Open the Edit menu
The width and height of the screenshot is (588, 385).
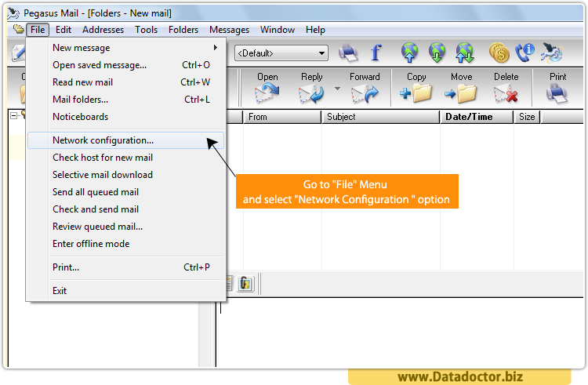coord(64,30)
